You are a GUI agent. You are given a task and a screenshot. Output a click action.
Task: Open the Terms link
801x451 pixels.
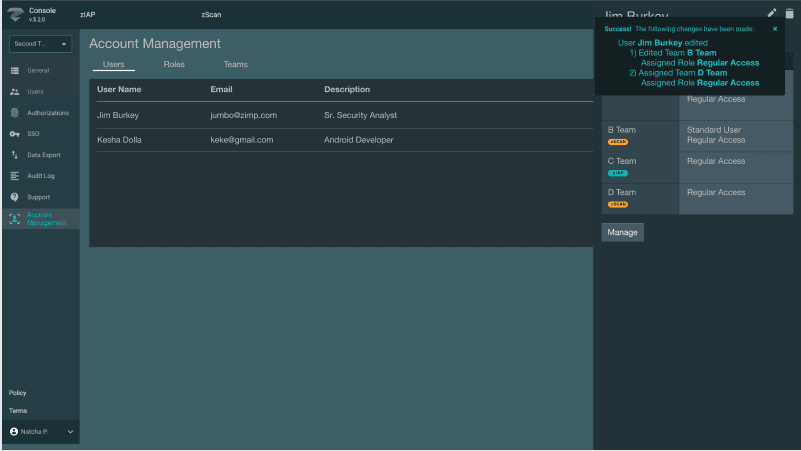click(18, 411)
